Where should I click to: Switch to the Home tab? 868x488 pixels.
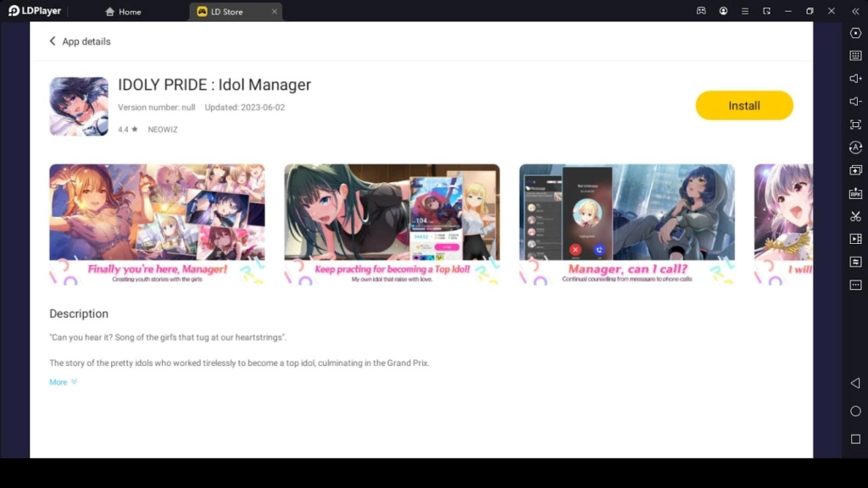124,12
